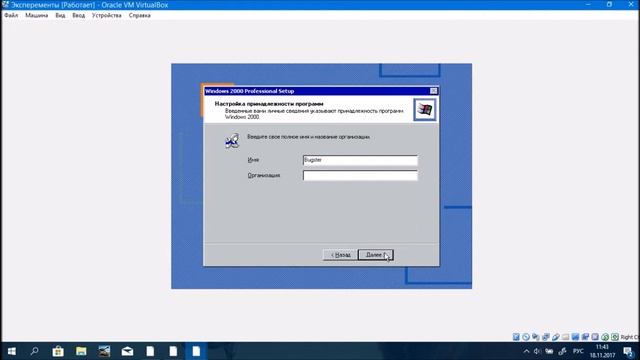The image size is (640, 360).
Task: Open the photo app icon on taskbar
Action: tap(104, 351)
